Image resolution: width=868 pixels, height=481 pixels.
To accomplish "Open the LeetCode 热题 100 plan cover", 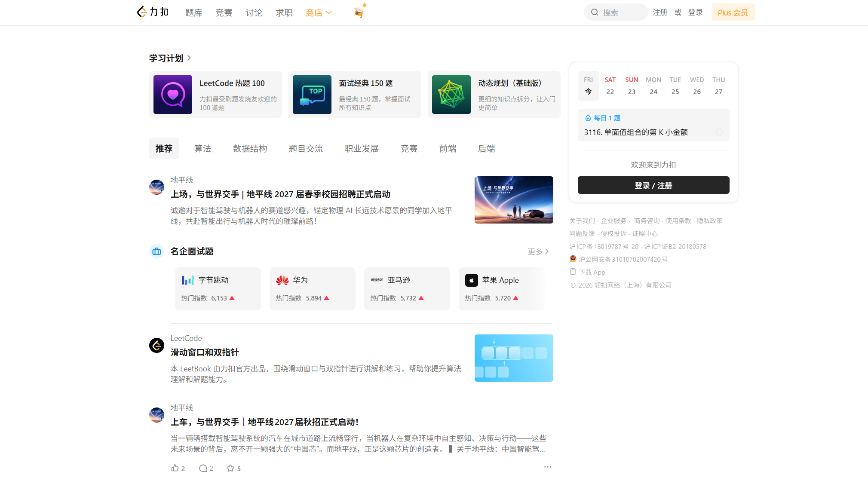I will pyautogui.click(x=173, y=95).
